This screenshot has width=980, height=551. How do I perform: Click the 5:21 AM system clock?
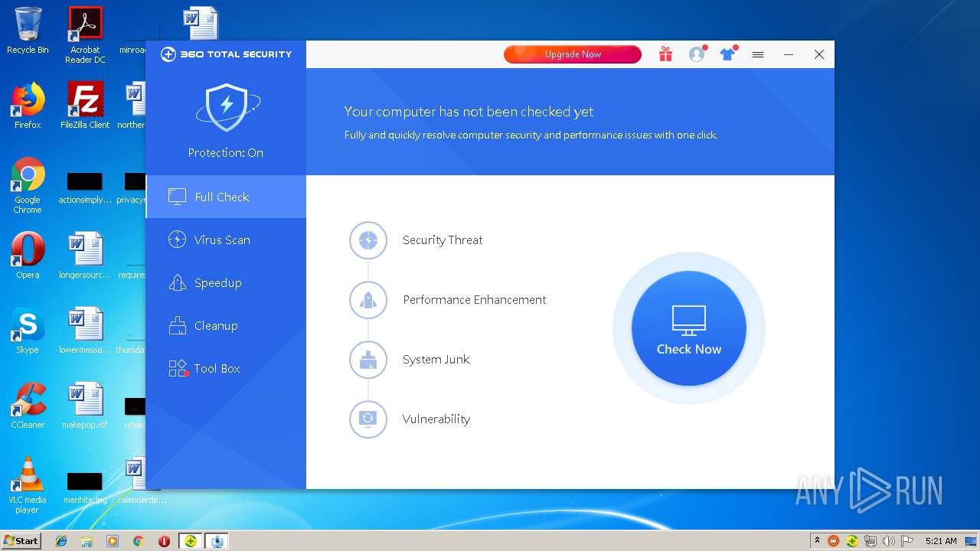941,541
